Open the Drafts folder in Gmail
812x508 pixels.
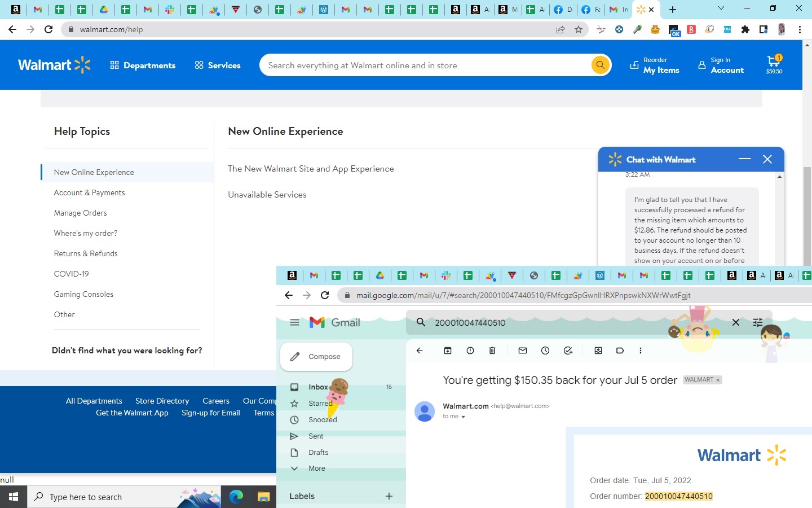318,453
